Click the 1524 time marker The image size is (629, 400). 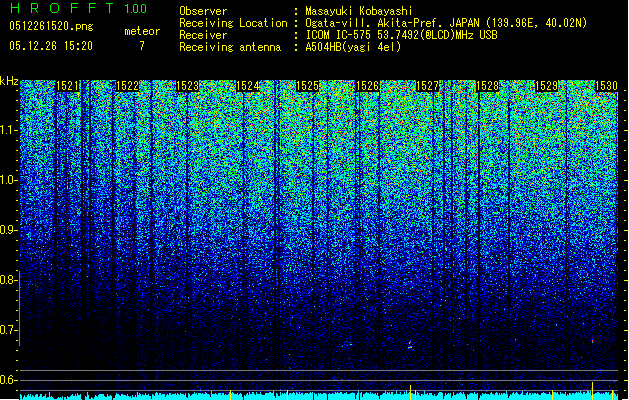pos(248,86)
